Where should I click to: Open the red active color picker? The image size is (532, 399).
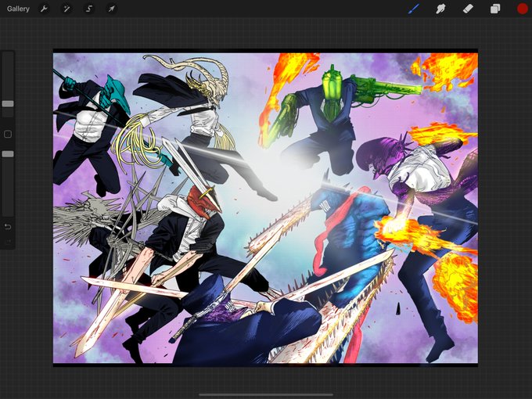522,9
